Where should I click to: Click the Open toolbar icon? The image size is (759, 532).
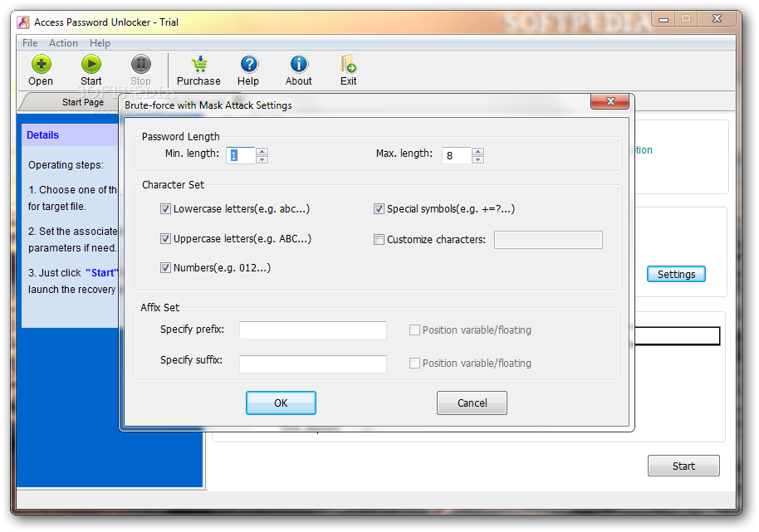42,65
